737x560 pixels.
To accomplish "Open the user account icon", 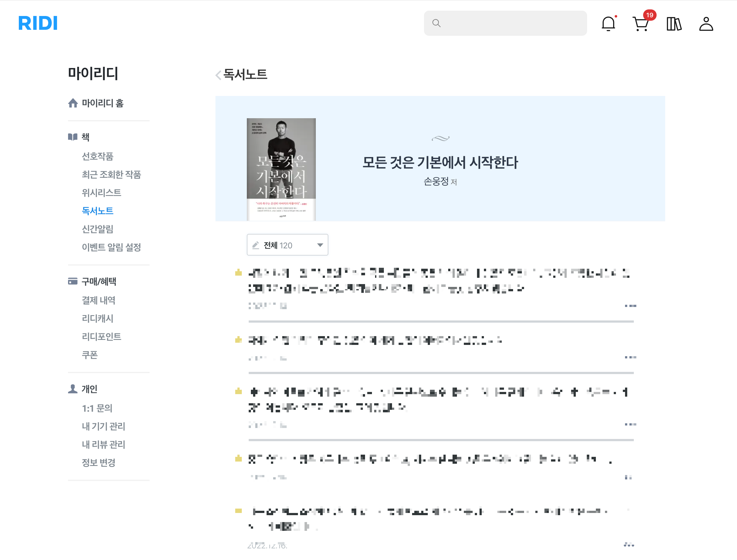I will point(706,24).
